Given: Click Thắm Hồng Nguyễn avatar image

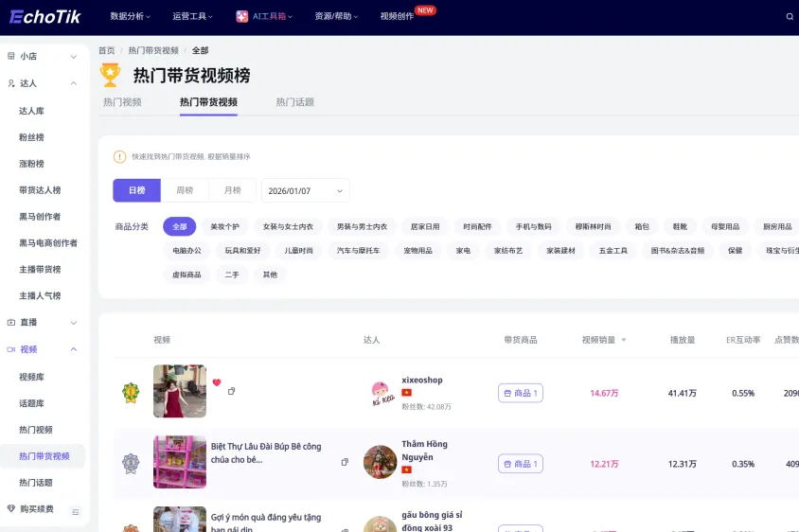Looking at the screenshot, I should [381, 462].
